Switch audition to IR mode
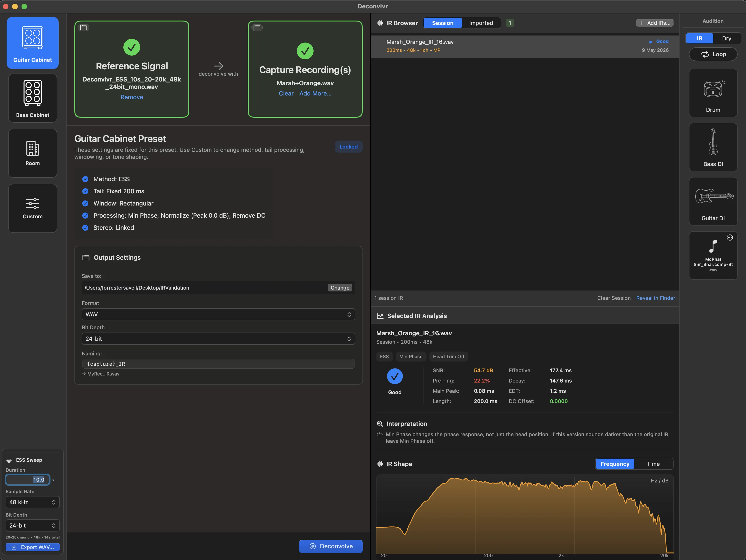Image resolution: width=746 pixels, height=560 pixels. click(699, 38)
